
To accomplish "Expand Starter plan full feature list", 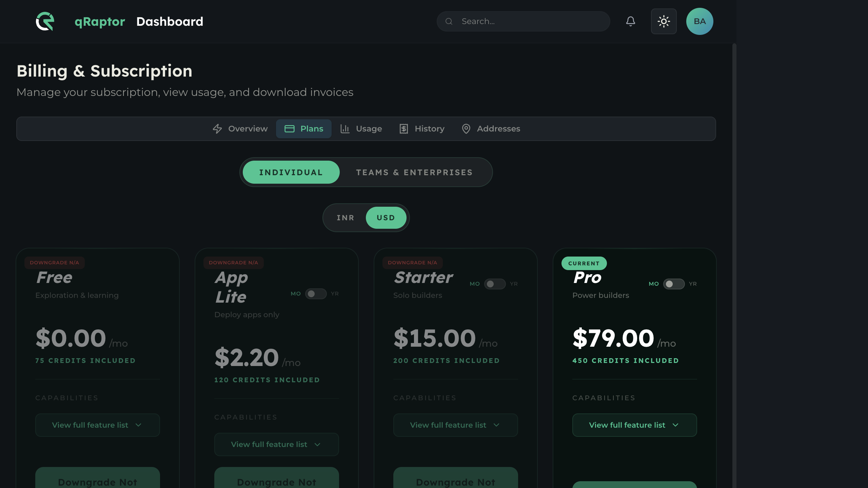I will click(456, 425).
